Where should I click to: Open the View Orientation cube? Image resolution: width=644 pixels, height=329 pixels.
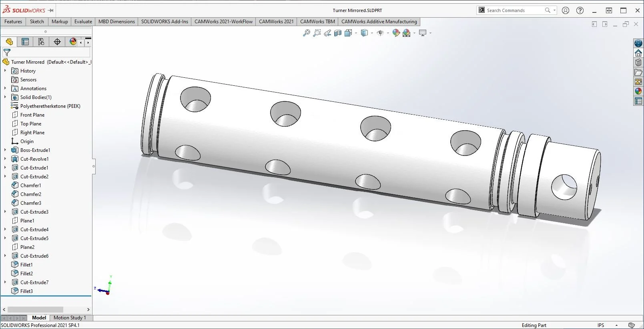(348, 33)
